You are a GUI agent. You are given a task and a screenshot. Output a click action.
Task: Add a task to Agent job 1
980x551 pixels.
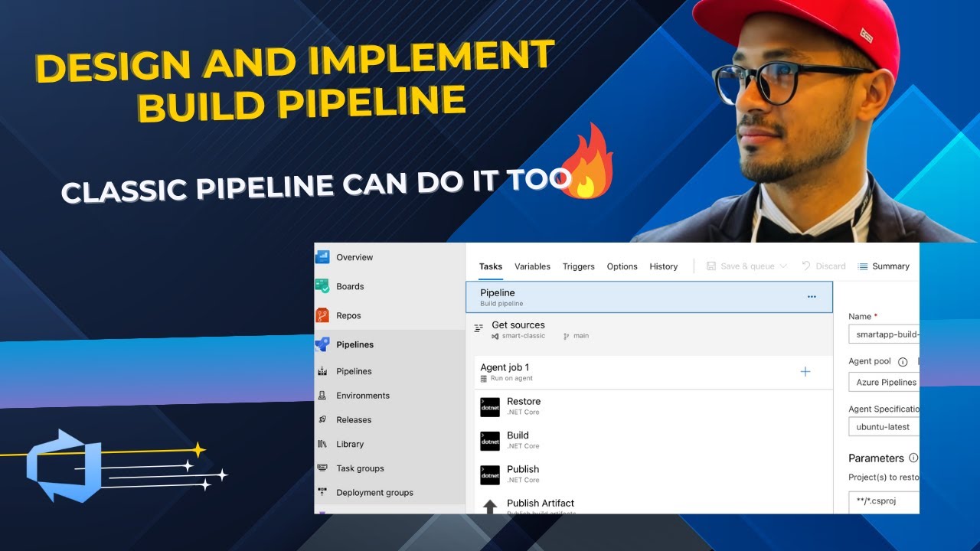tap(805, 372)
